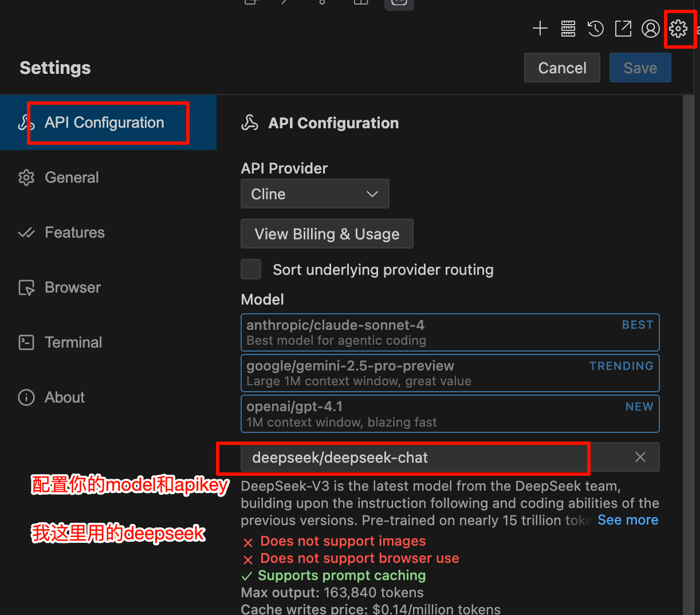The width and height of the screenshot is (700, 615).
Task: Click the 'Model' section label
Action: (x=262, y=299)
